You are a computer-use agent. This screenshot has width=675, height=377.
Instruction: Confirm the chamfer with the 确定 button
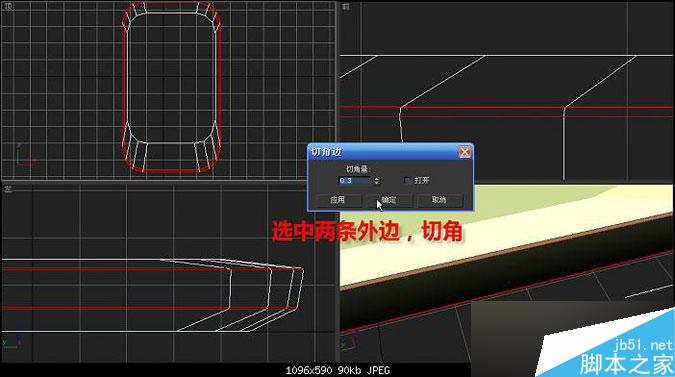[389, 200]
